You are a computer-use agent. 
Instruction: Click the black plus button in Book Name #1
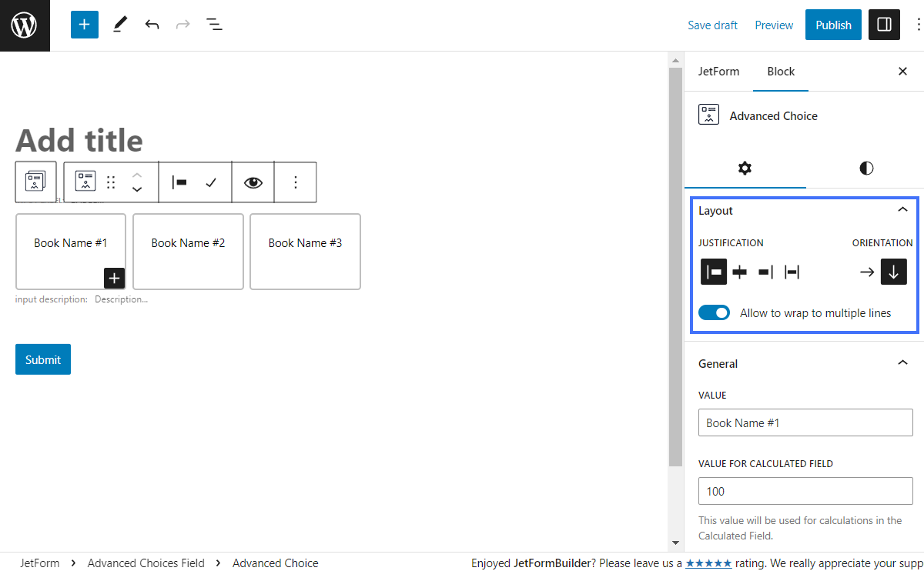click(114, 278)
